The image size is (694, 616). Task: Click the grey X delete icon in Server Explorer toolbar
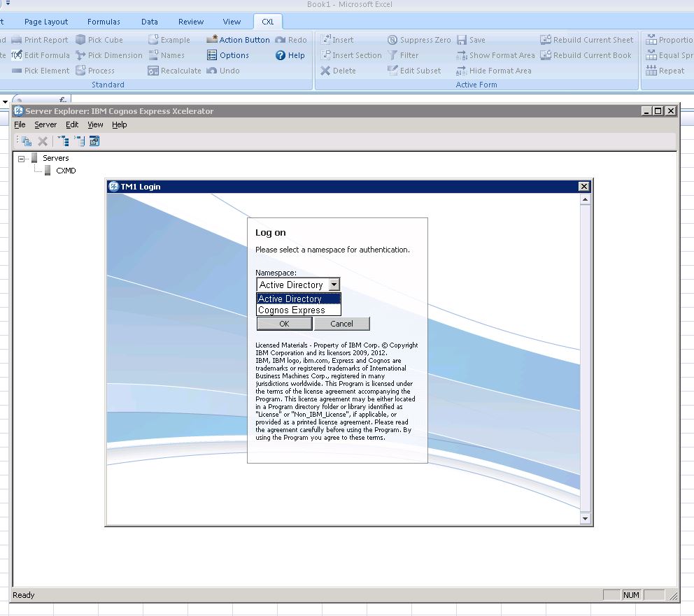[43, 141]
